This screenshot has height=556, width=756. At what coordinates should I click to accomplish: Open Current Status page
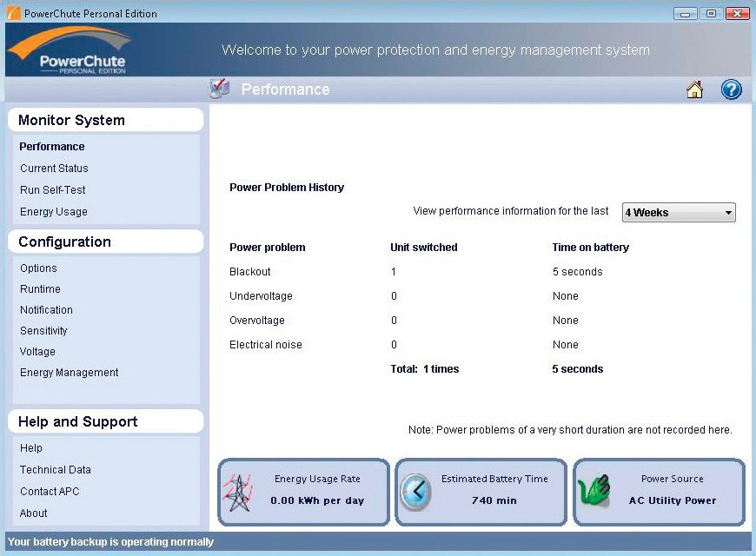(54, 169)
